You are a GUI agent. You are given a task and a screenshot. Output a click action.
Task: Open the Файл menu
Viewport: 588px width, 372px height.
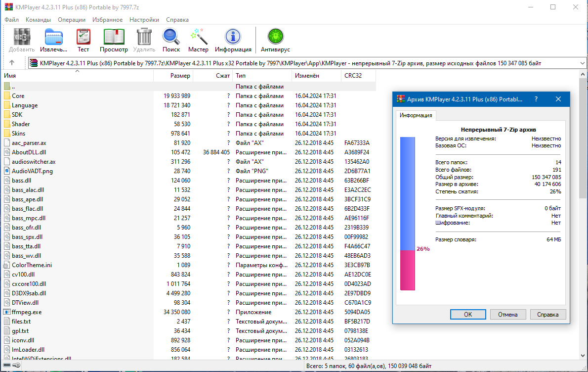(12, 19)
